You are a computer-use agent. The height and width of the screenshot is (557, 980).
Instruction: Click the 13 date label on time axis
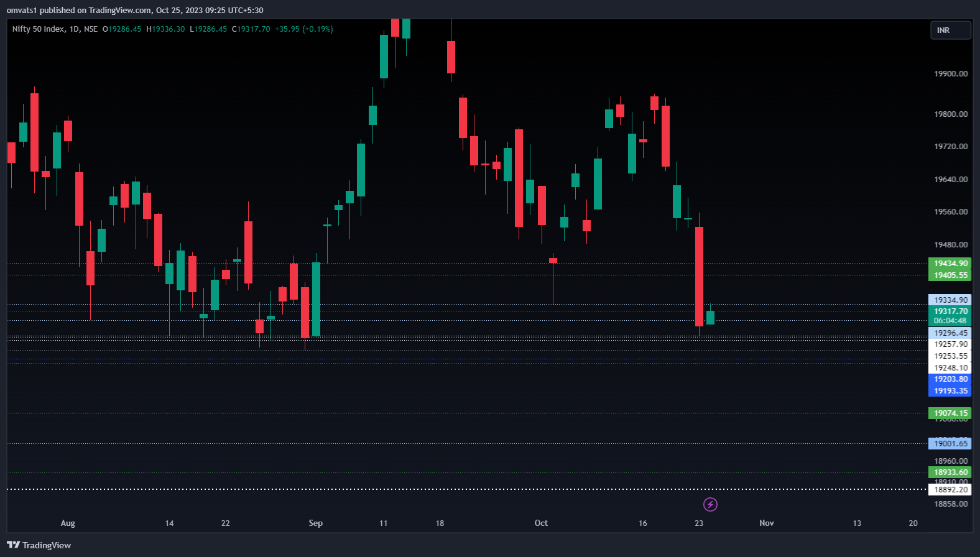point(857,523)
